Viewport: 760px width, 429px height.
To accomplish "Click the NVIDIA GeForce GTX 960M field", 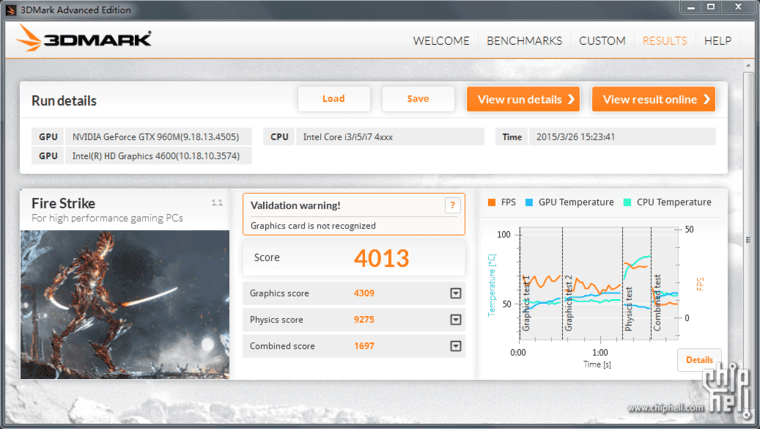I will tap(158, 137).
